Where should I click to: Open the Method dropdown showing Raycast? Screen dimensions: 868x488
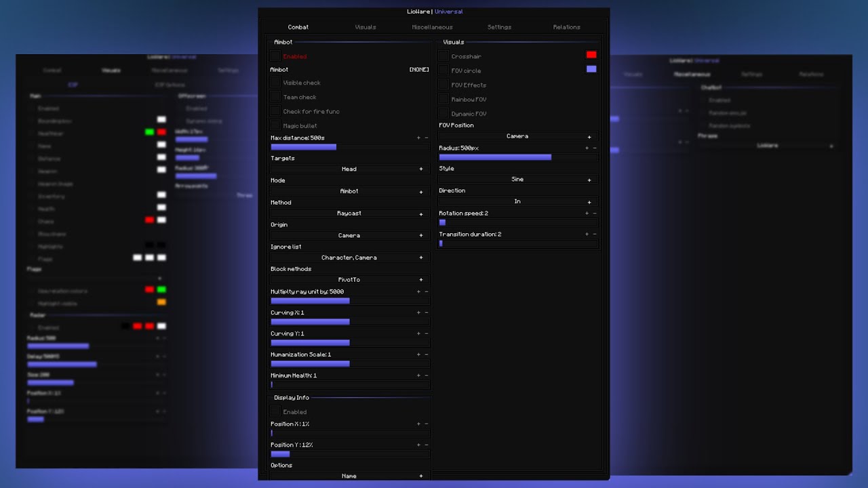(350, 213)
